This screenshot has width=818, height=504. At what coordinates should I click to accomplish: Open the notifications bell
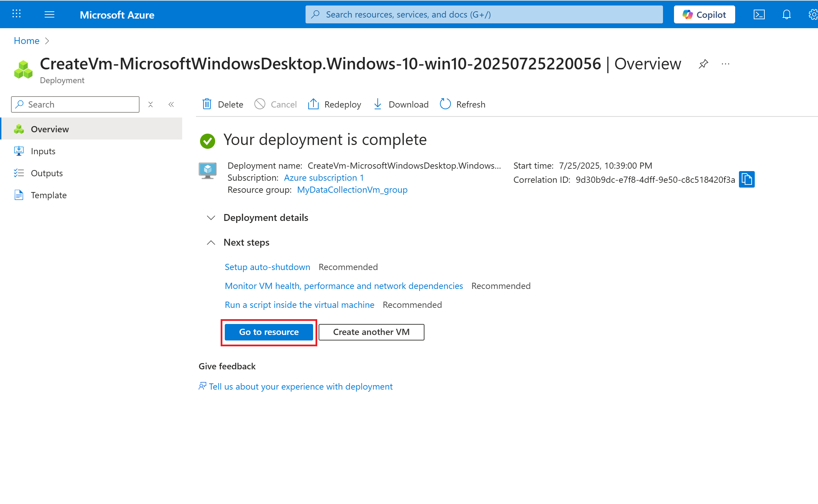point(786,14)
